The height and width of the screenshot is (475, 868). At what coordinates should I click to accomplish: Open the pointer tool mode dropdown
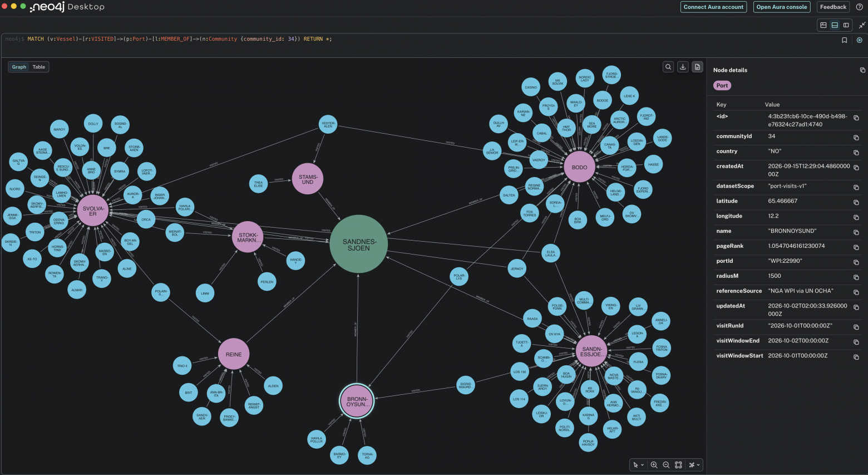tap(638, 465)
